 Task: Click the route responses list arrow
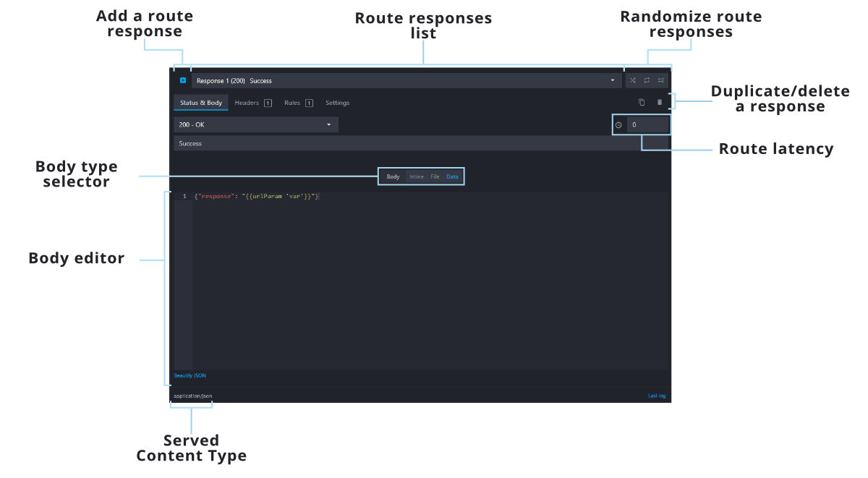613,81
